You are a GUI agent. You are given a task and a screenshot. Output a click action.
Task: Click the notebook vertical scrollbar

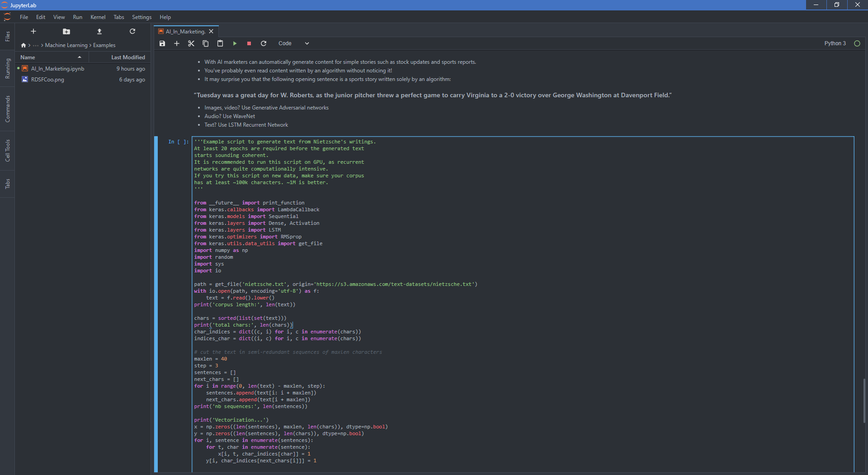(864, 401)
